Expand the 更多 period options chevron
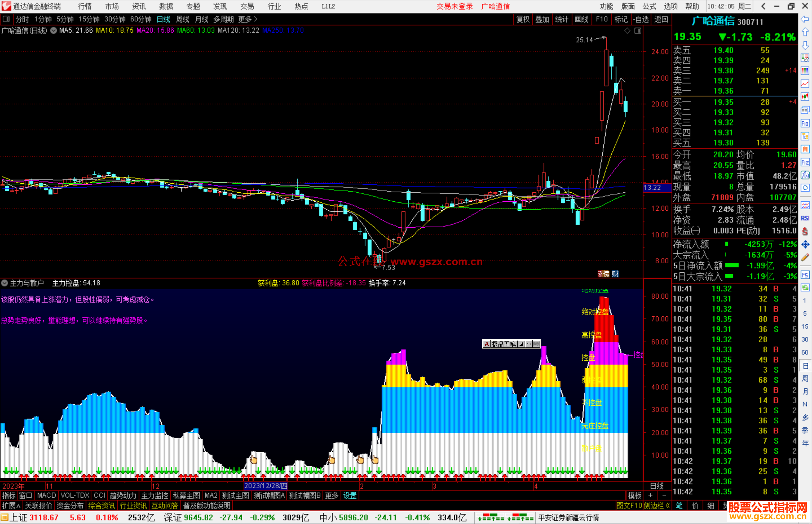 coord(256,19)
